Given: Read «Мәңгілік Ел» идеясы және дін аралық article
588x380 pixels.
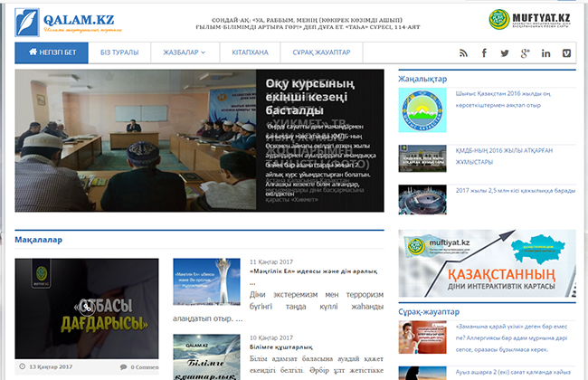Looking at the screenshot, I should click(x=314, y=271).
